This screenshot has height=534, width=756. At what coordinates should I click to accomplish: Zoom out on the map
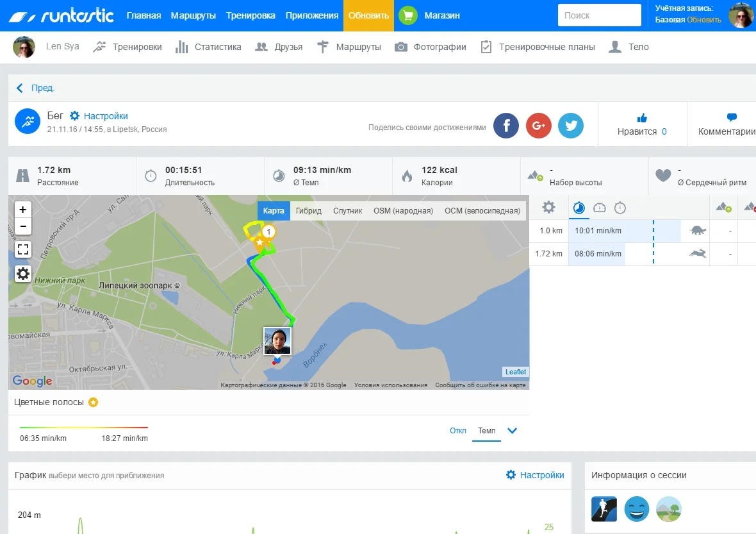[23, 226]
